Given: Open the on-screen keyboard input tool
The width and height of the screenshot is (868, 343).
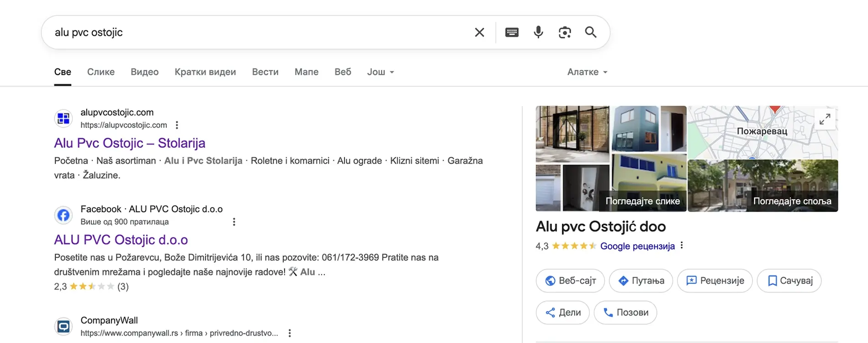Looking at the screenshot, I should pos(512,32).
